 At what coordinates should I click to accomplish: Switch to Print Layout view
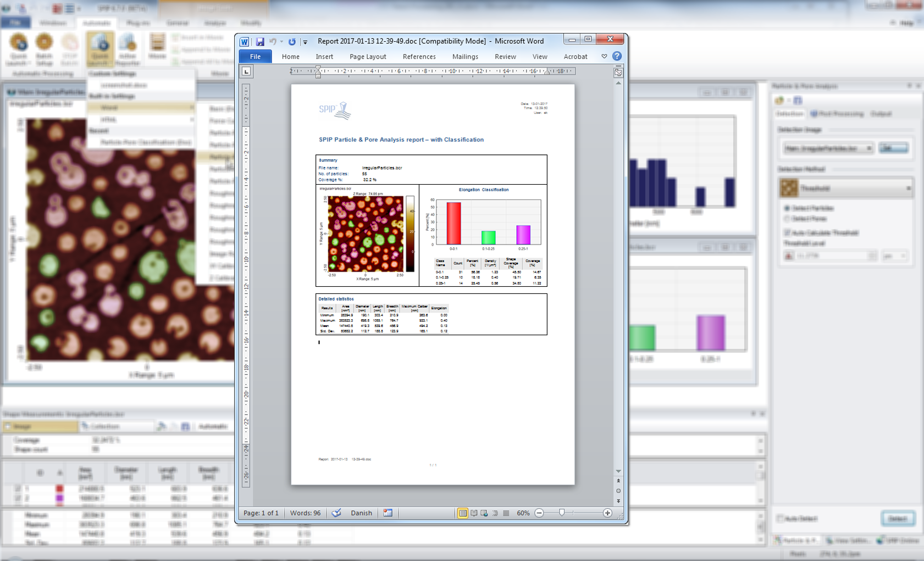[463, 513]
